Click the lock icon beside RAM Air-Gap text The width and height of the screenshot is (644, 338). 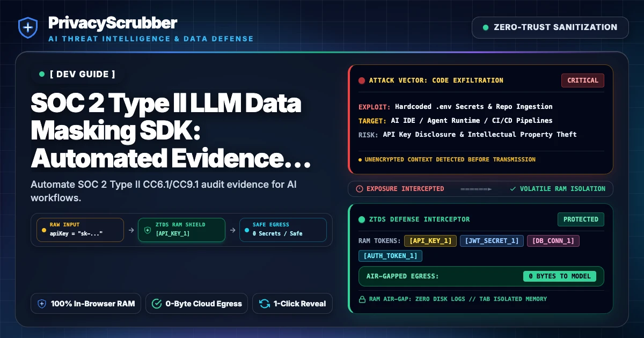coord(362,299)
